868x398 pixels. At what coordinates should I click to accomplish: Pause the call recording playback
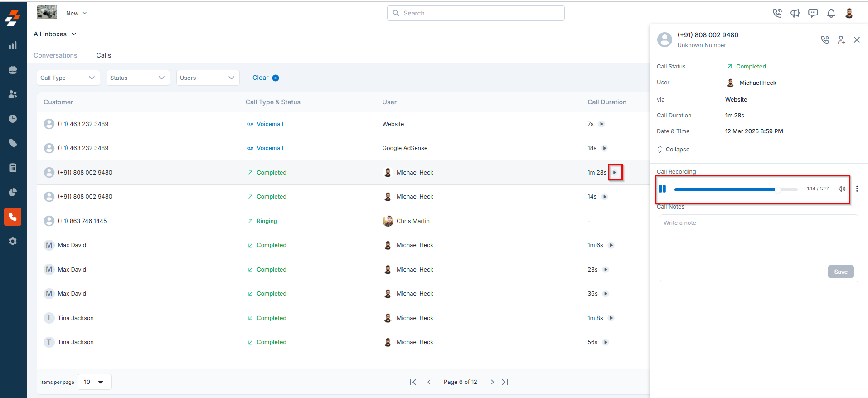(x=663, y=189)
